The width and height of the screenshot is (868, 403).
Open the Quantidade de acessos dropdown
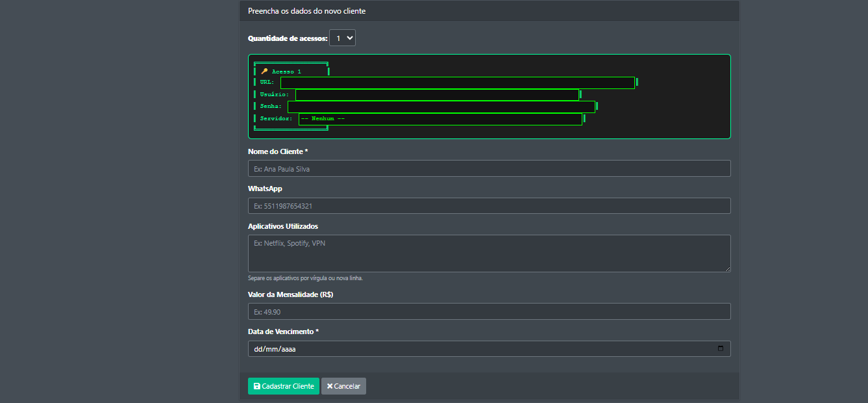pyautogui.click(x=342, y=38)
